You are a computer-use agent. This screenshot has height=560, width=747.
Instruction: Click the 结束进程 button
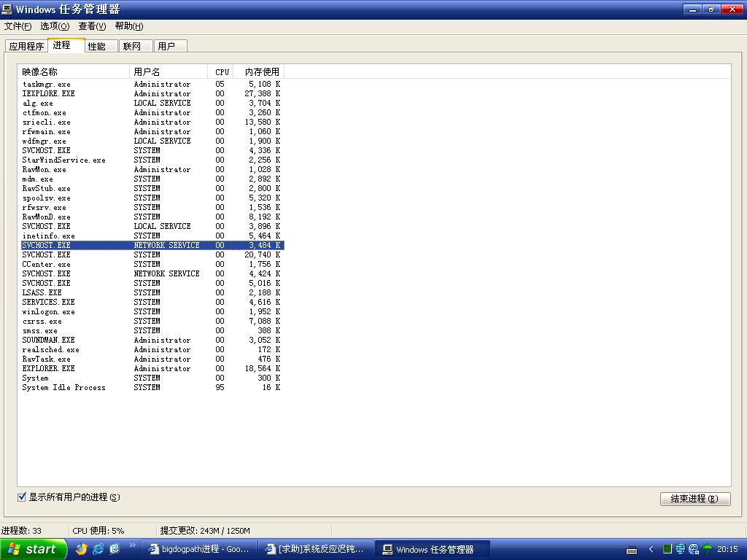click(x=695, y=499)
